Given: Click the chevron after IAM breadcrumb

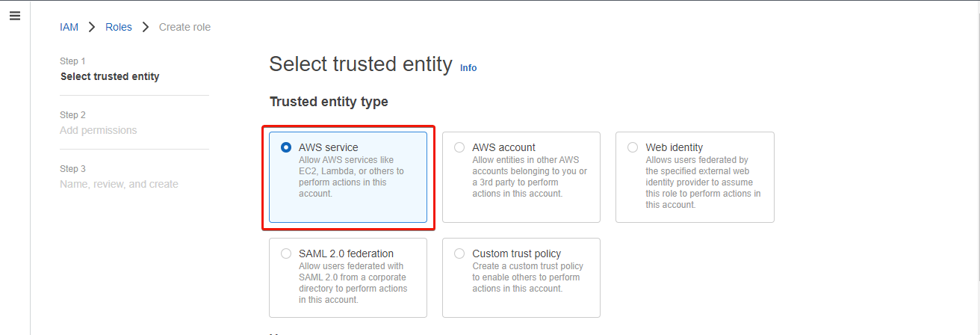Looking at the screenshot, I should pyautogui.click(x=92, y=27).
